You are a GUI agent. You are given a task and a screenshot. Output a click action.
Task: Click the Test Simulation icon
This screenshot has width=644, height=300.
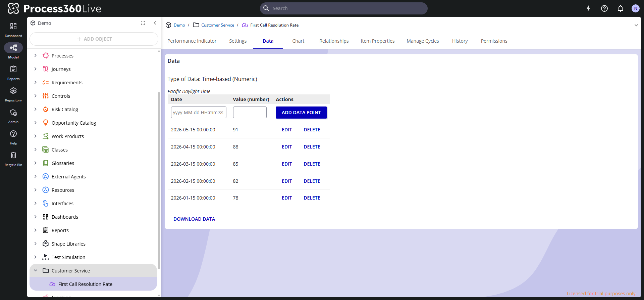[46, 257]
